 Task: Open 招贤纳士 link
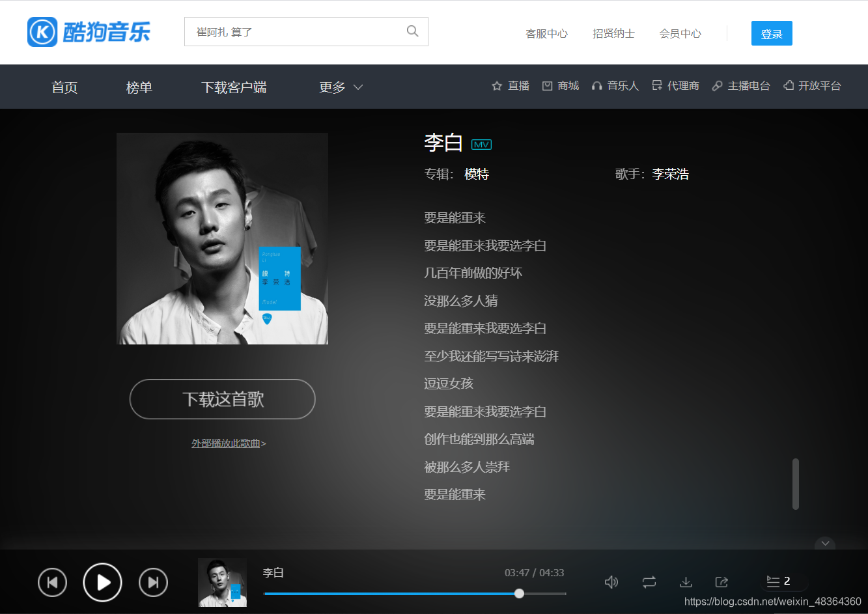point(613,33)
